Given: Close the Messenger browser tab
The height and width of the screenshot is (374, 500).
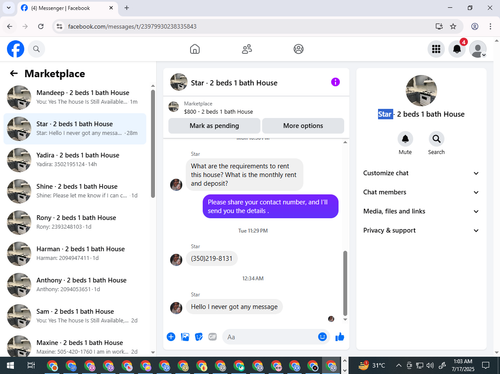Looking at the screenshot, I should (111, 8).
